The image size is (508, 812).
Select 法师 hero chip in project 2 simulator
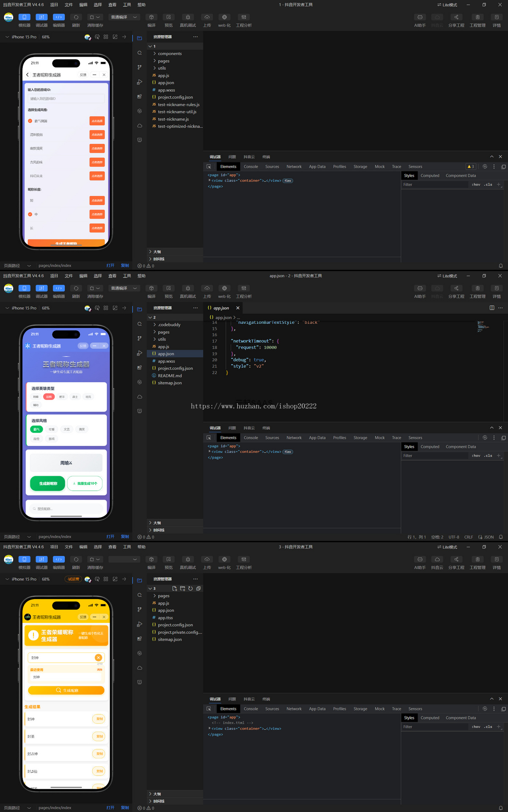pos(49,397)
